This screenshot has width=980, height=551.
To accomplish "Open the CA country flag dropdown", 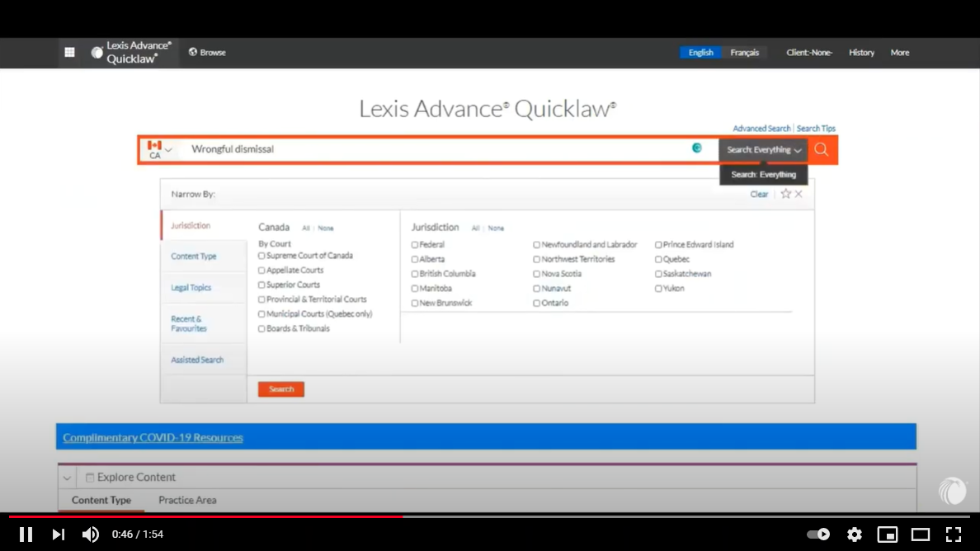I will pyautogui.click(x=158, y=149).
